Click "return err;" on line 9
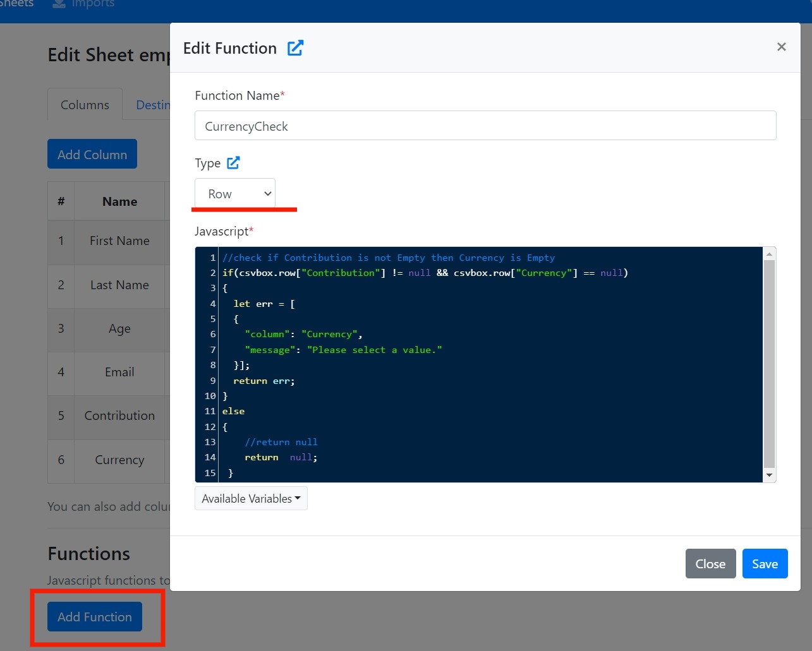 (x=264, y=381)
